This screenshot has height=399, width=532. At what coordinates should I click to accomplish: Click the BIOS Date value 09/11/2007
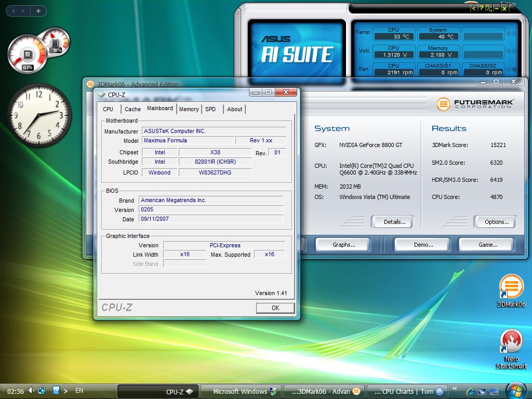tap(211, 219)
